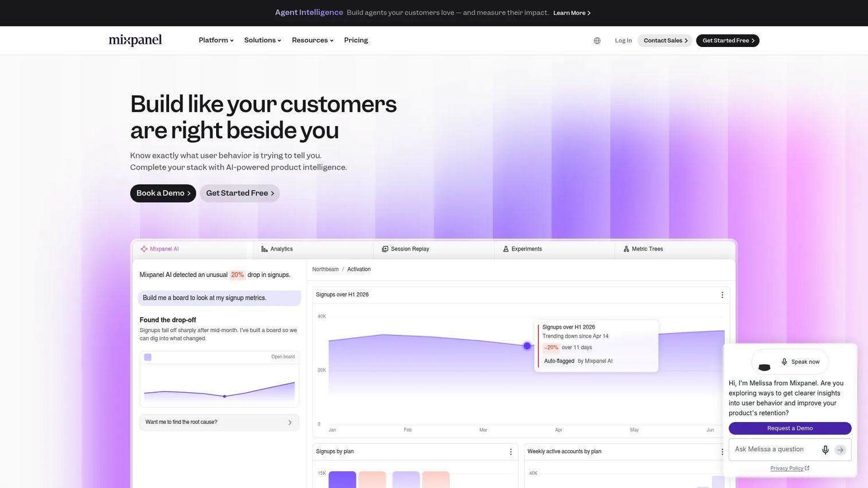The image size is (868, 488).
Task: Click the Book a Demo button
Action: coord(163,193)
